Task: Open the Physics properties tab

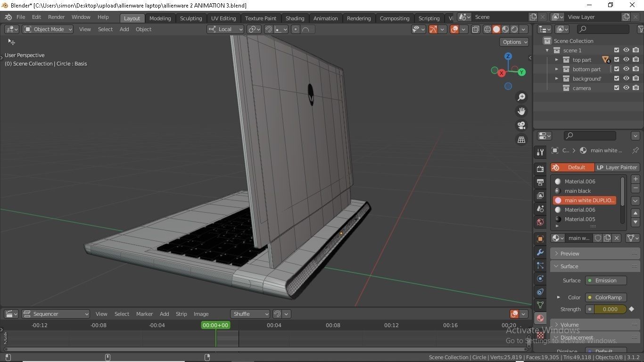Action: coord(540,279)
